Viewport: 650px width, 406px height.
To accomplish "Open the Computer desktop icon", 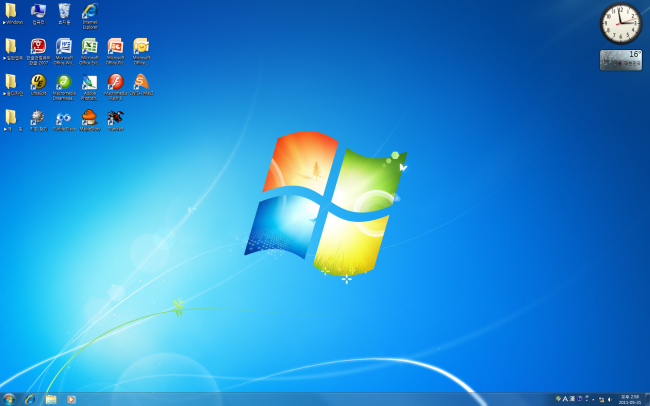I will tap(38, 11).
